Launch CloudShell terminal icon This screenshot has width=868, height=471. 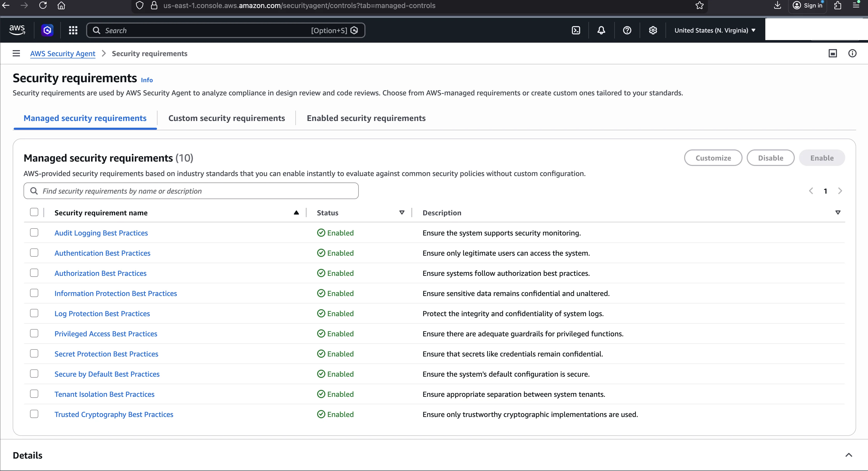point(576,30)
